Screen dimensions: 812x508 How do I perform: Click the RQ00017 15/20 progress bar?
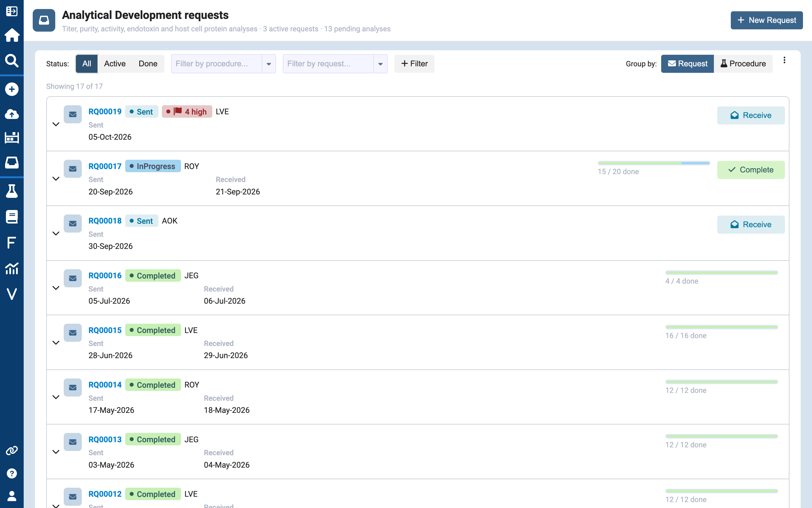[654, 163]
